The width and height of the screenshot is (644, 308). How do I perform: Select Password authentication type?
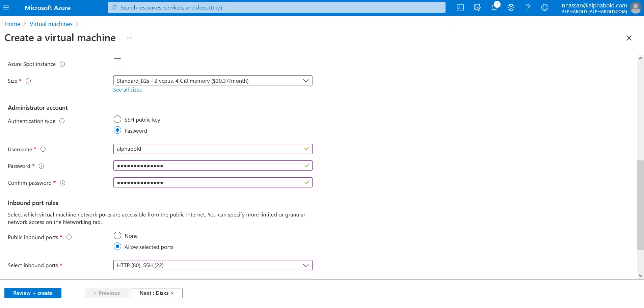pyautogui.click(x=117, y=130)
